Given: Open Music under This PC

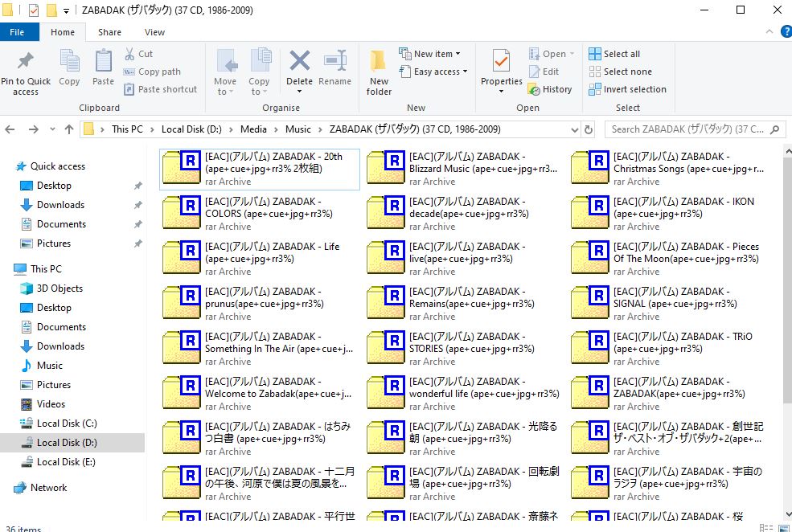Looking at the screenshot, I should pyautogui.click(x=50, y=366).
